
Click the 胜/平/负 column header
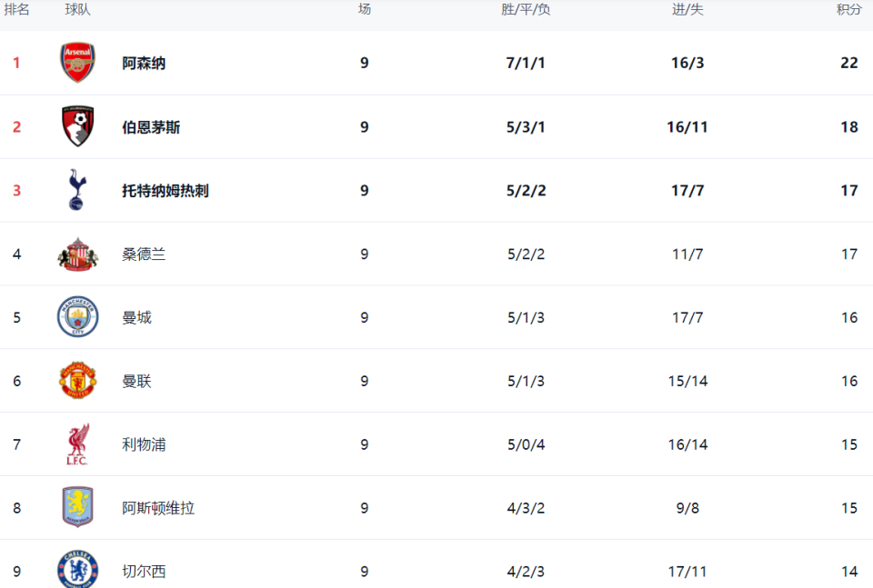pyautogui.click(x=526, y=10)
